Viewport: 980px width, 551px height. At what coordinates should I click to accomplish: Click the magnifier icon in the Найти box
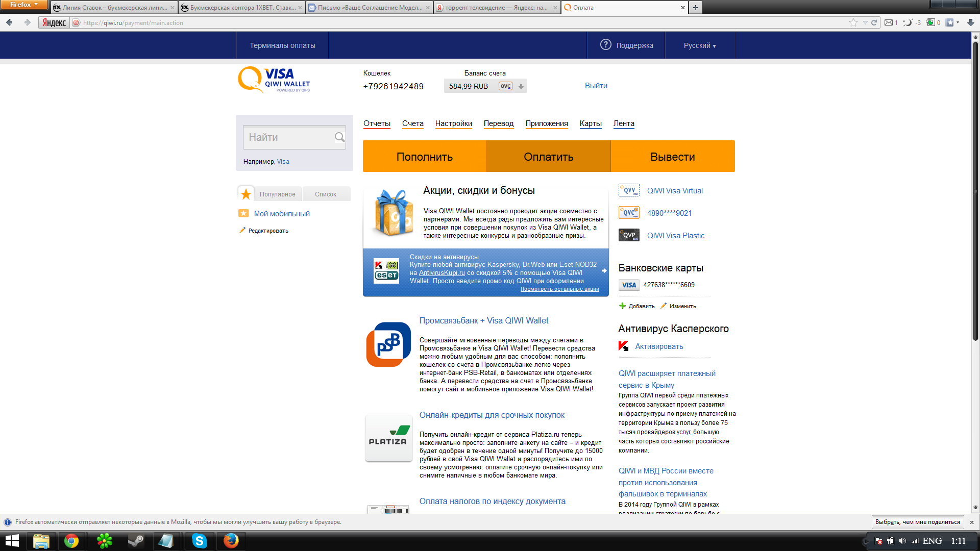[x=339, y=137]
